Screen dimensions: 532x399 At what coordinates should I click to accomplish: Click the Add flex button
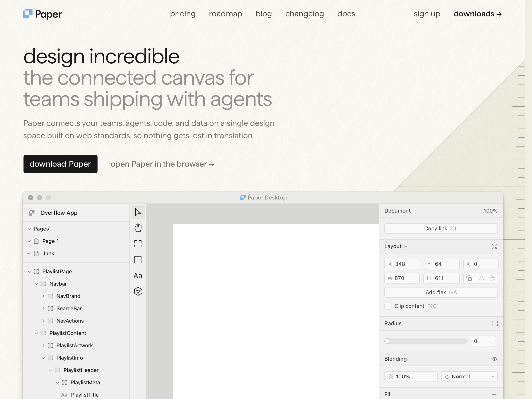tap(441, 292)
